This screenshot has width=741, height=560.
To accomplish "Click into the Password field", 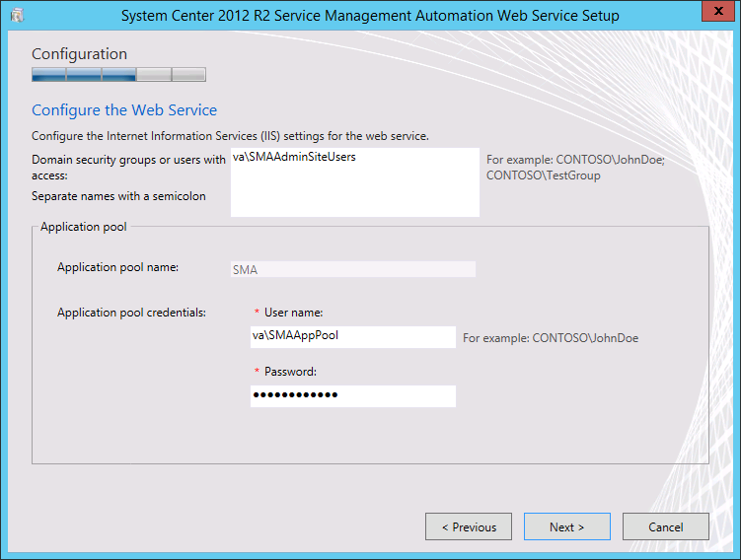I will coord(353,395).
